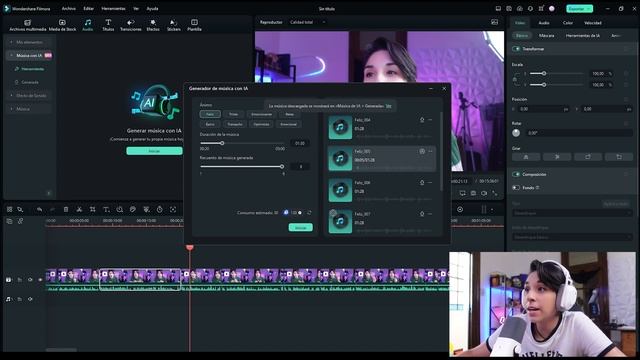Image resolution: width=640 pixels, height=360 pixels.
Task: Flip the clip horizontally under Girar
Action: point(526,157)
